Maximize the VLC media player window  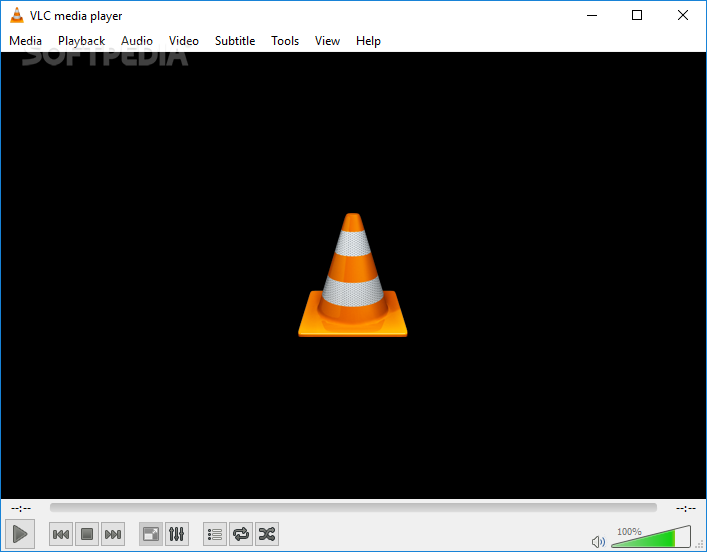coord(637,15)
